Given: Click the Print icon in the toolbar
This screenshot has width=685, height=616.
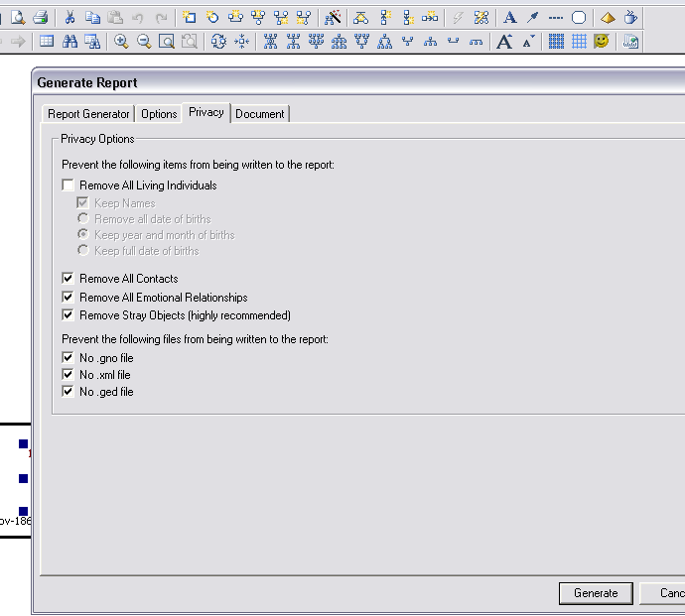Looking at the screenshot, I should click(40, 18).
